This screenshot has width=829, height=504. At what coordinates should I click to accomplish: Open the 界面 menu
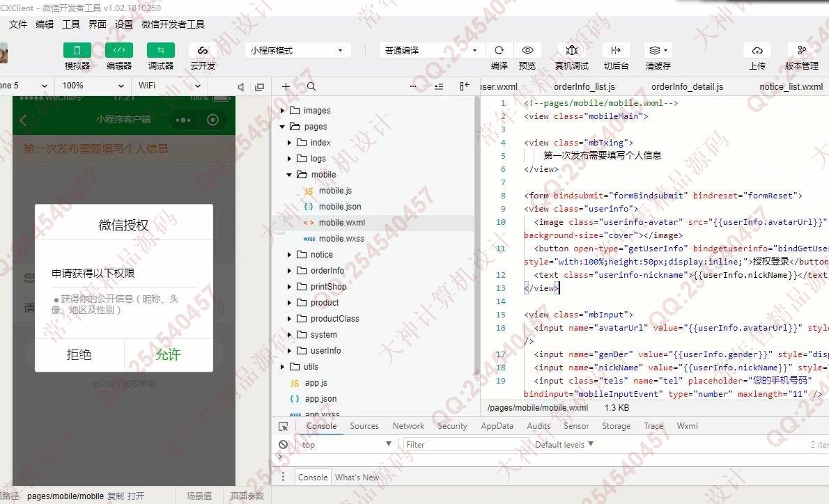click(98, 24)
